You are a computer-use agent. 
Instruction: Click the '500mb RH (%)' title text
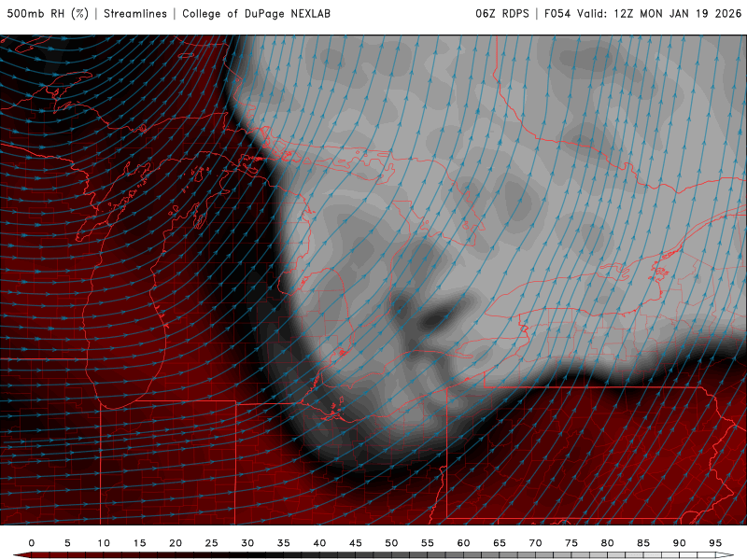[x=48, y=14]
